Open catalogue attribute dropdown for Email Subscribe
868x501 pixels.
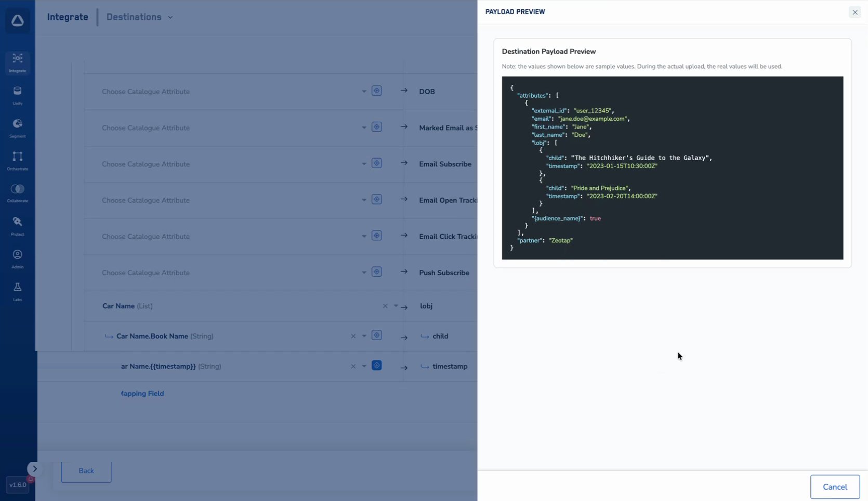[364, 164]
